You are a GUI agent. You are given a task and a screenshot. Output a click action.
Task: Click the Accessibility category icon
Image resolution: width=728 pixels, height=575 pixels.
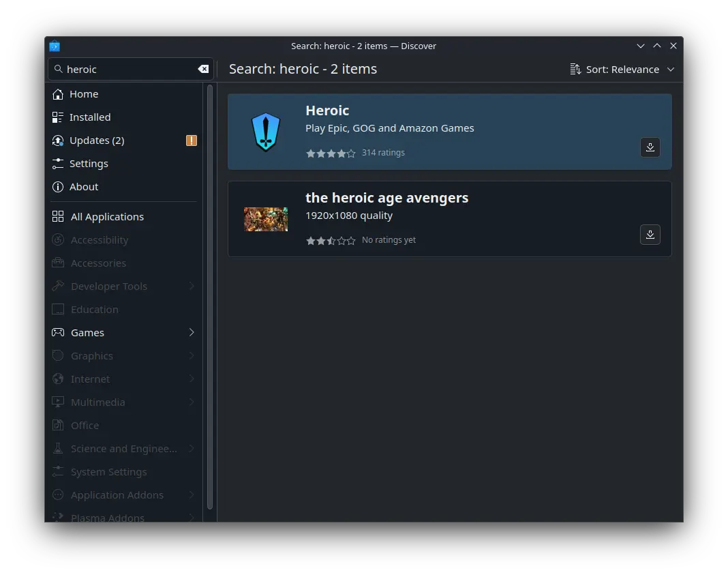58,239
